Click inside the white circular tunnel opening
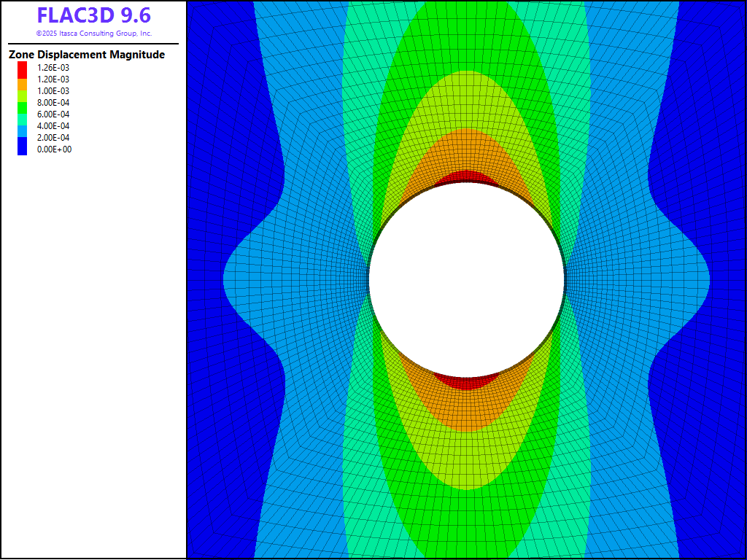 point(467,281)
